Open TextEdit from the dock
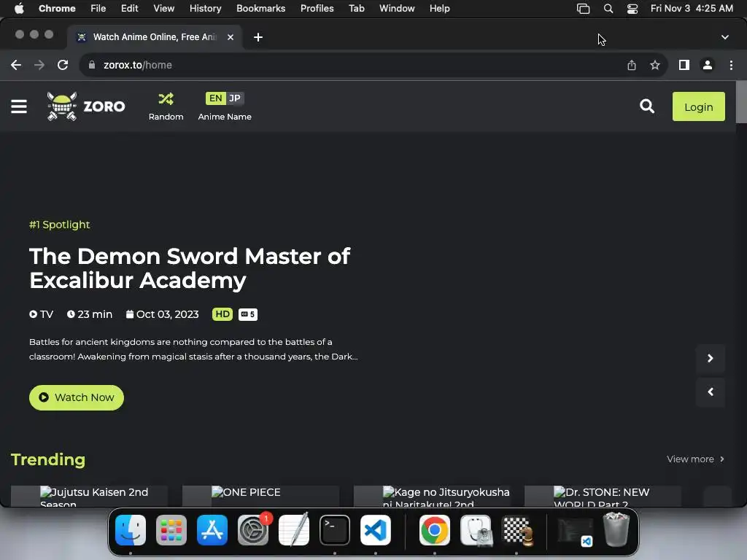 294,530
